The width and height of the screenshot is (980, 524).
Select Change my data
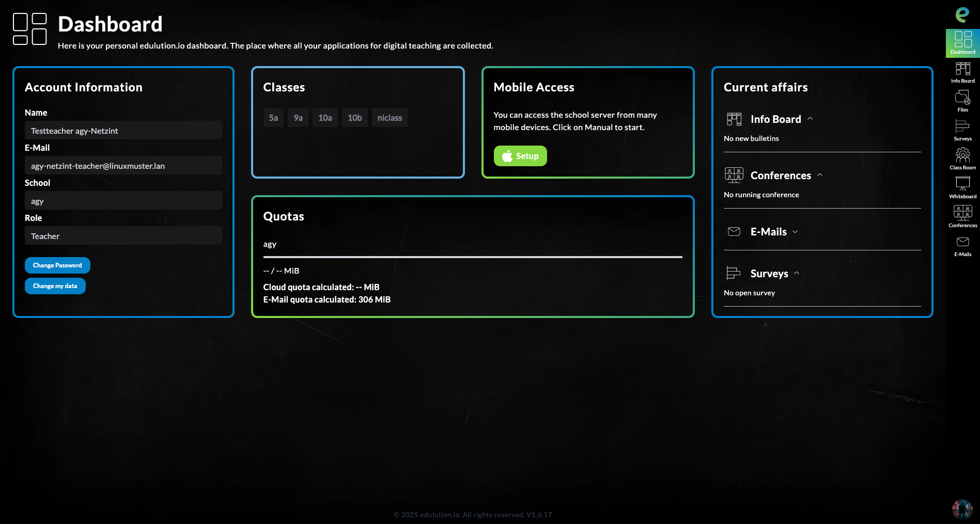55,285
